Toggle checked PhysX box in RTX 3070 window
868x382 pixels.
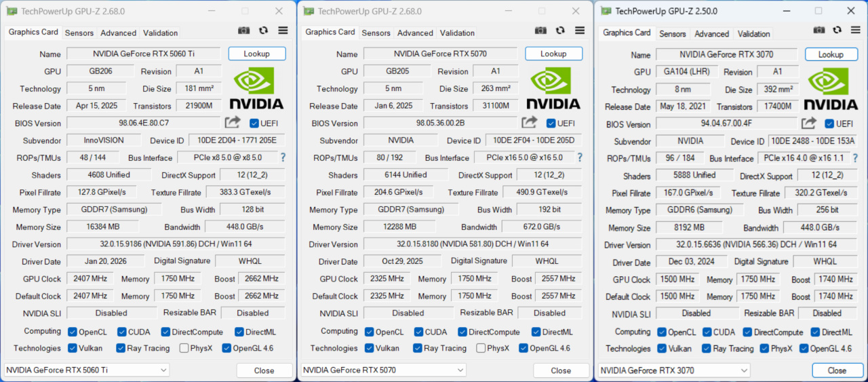[765, 349]
